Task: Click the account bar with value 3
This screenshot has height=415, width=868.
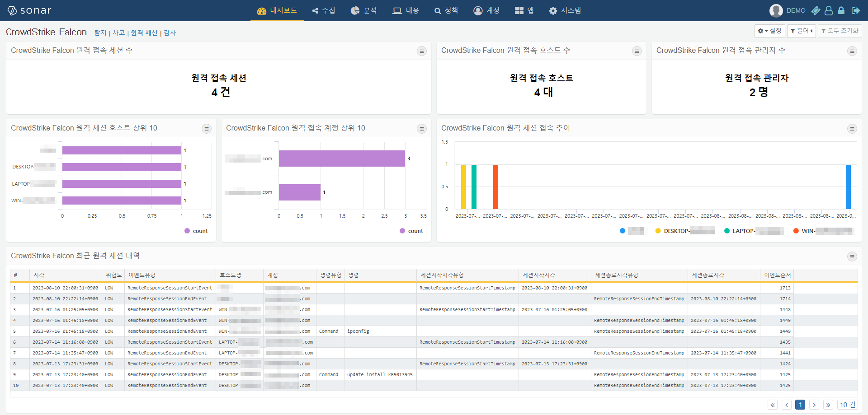Action: click(342, 159)
